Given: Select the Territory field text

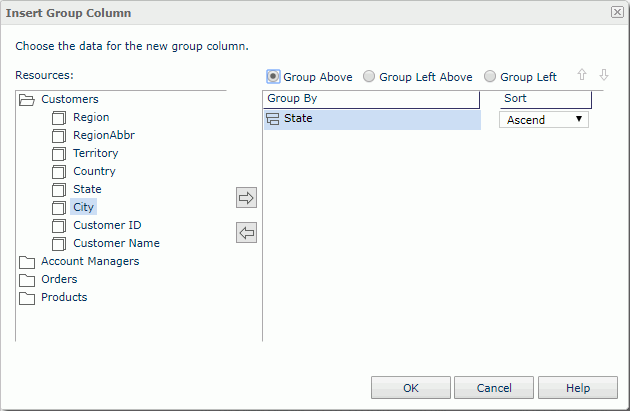Looking at the screenshot, I should coord(96,153).
